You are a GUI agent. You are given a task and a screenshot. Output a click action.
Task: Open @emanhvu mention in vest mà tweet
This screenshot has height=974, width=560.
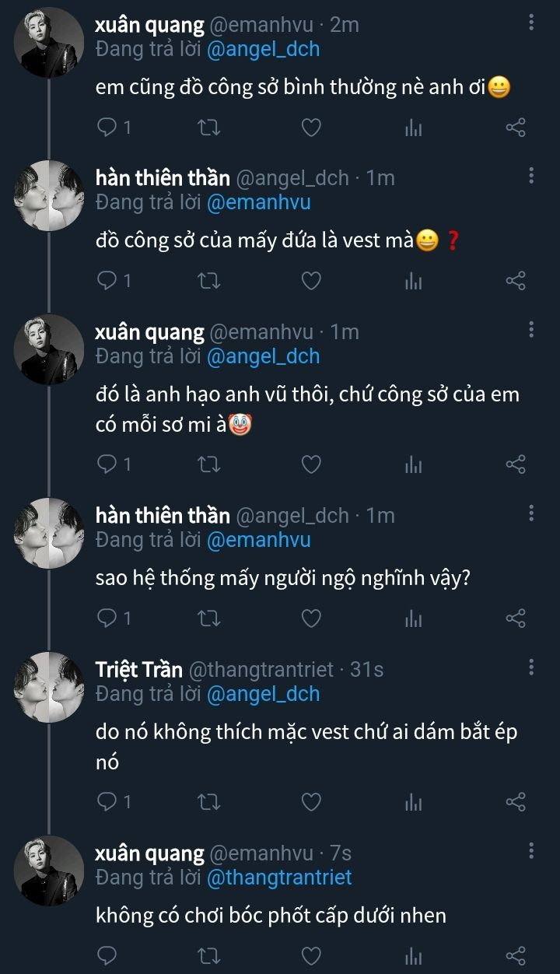(x=258, y=202)
